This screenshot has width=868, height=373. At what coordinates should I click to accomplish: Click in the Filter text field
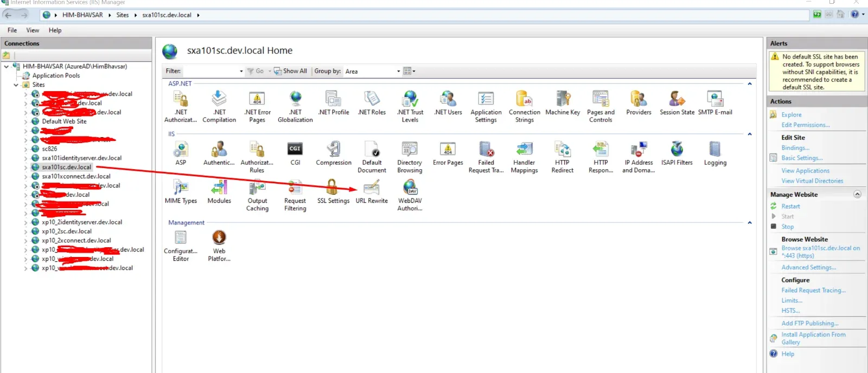pyautogui.click(x=210, y=71)
